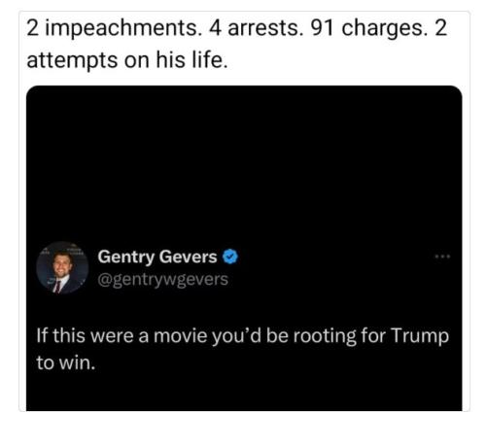
Task: Select the tweet line starting "If this were"
Action: tap(242, 335)
